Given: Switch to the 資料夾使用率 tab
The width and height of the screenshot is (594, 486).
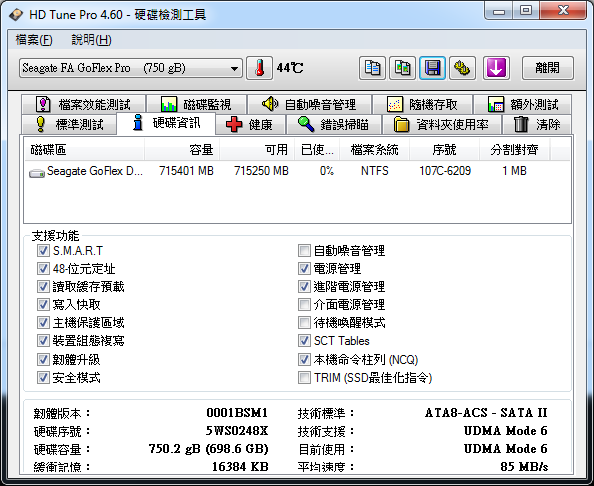Looking at the screenshot, I should [442, 124].
